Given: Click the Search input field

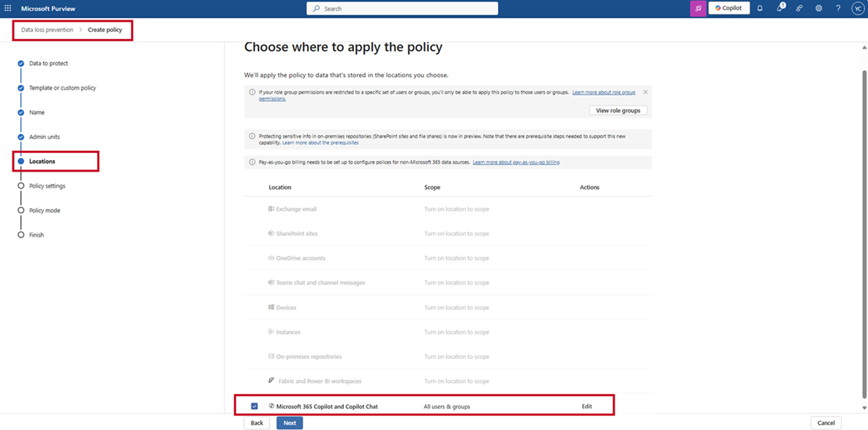Looking at the screenshot, I should (x=403, y=9).
